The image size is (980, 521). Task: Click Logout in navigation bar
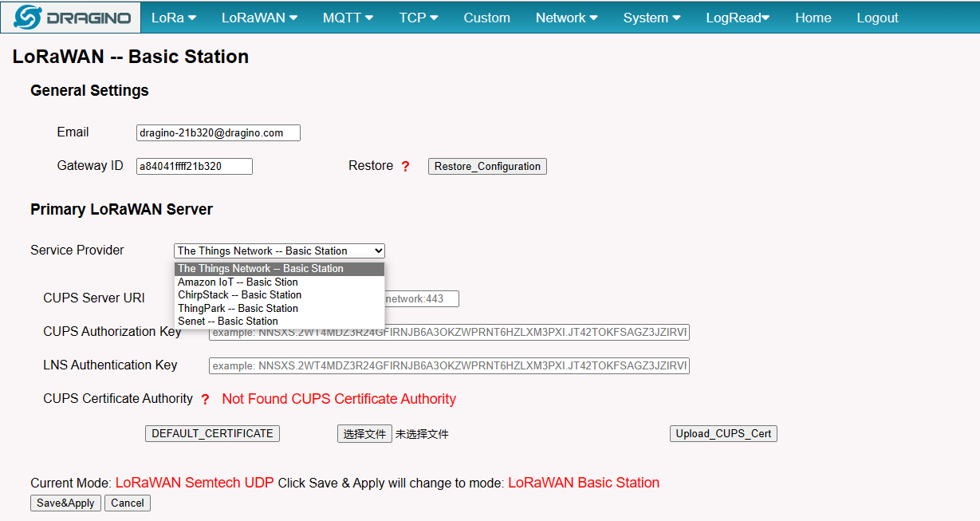click(877, 18)
